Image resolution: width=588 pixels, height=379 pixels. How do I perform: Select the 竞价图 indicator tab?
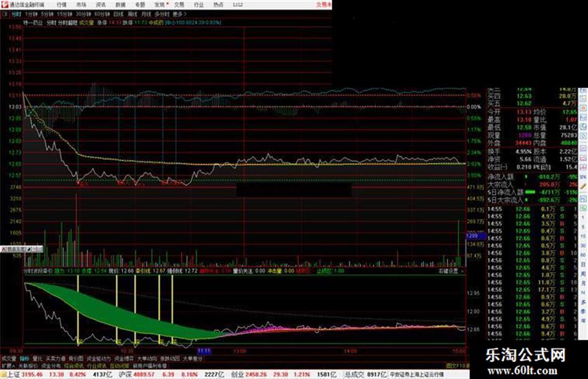coord(76,359)
